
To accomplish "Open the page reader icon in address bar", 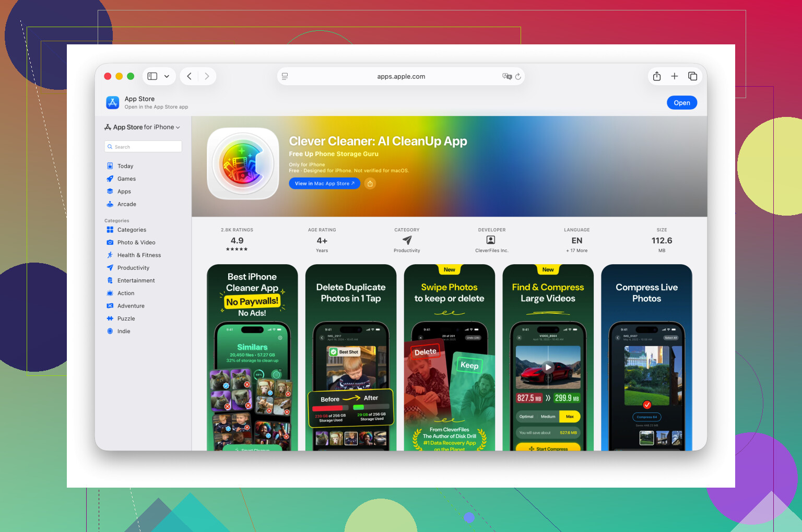I will coord(285,76).
